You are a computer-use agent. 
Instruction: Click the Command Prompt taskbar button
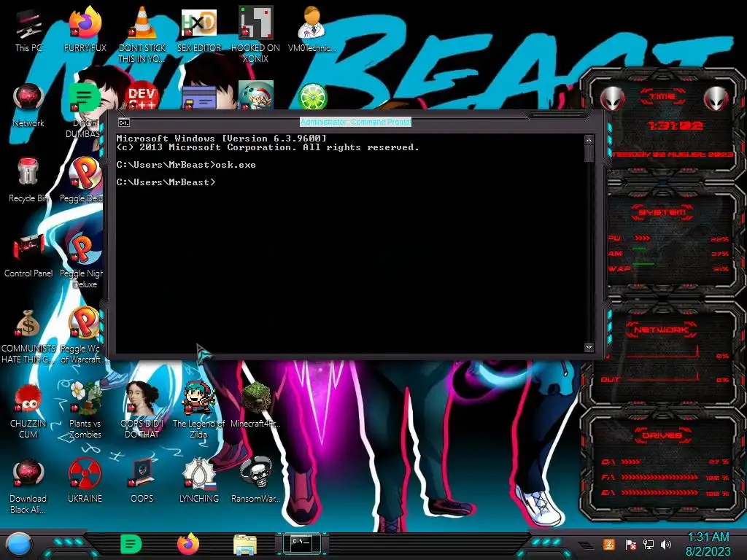[x=301, y=544]
